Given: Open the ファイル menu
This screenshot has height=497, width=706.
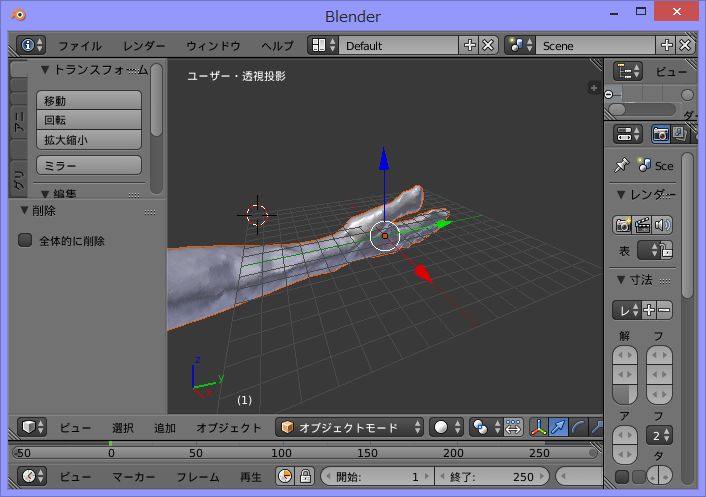Looking at the screenshot, I should pyautogui.click(x=80, y=46).
